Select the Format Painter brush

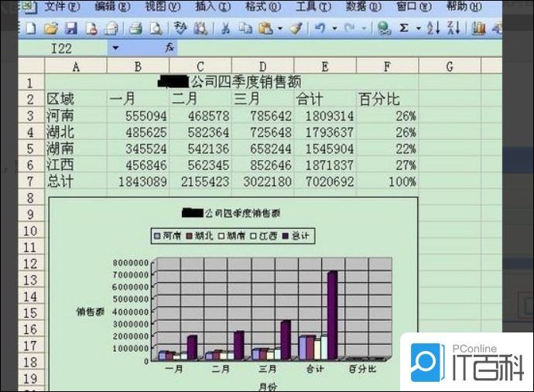click(x=296, y=29)
